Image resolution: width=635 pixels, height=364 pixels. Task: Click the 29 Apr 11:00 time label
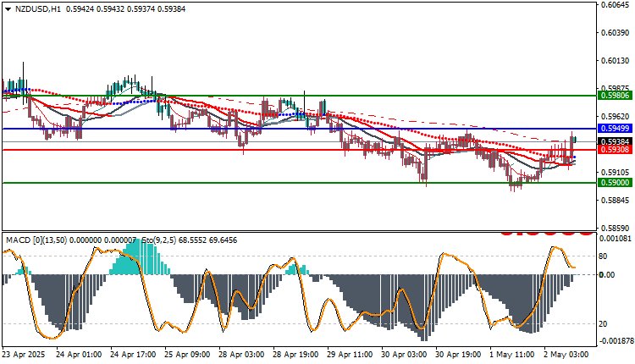(x=350, y=355)
